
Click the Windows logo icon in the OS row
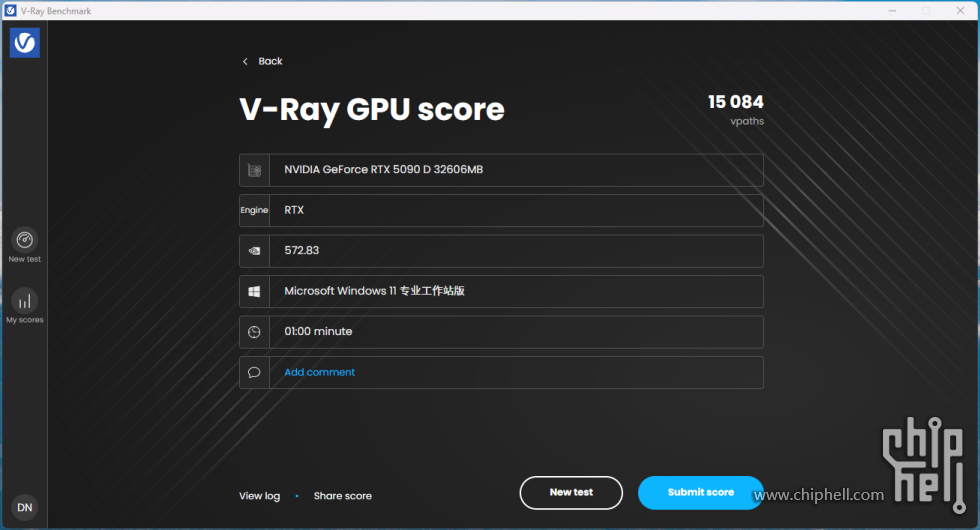click(x=254, y=291)
